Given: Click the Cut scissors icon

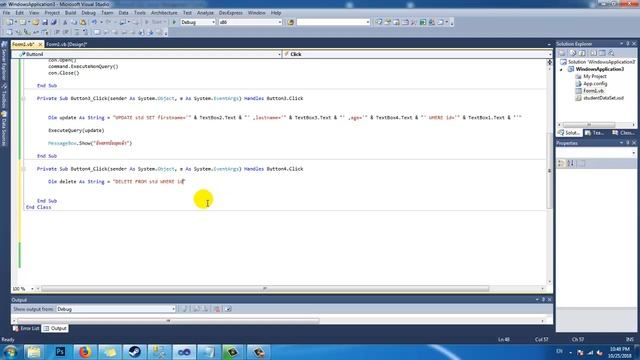Looking at the screenshot, I should click(x=64, y=22).
